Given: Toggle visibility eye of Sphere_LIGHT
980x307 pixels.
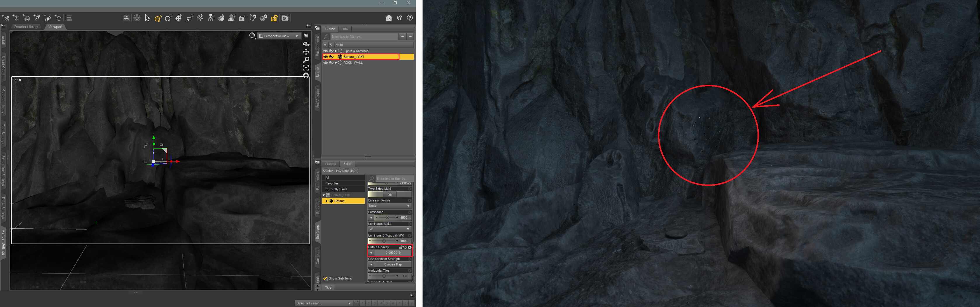Looking at the screenshot, I should 325,57.
